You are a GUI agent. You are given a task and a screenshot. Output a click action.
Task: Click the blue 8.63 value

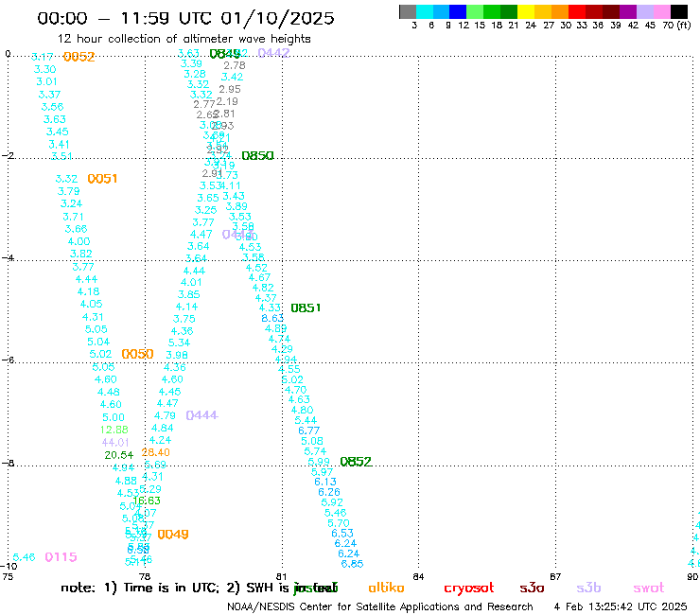(x=272, y=318)
